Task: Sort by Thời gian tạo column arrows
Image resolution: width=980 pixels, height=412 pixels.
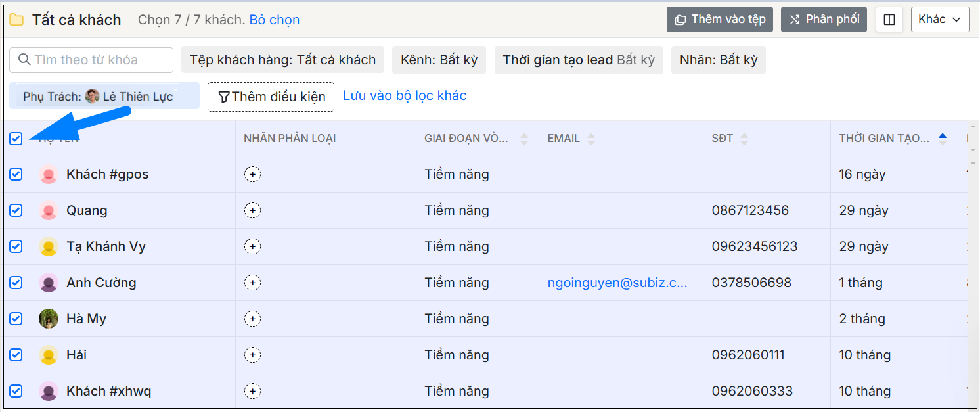Action: coord(943,139)
